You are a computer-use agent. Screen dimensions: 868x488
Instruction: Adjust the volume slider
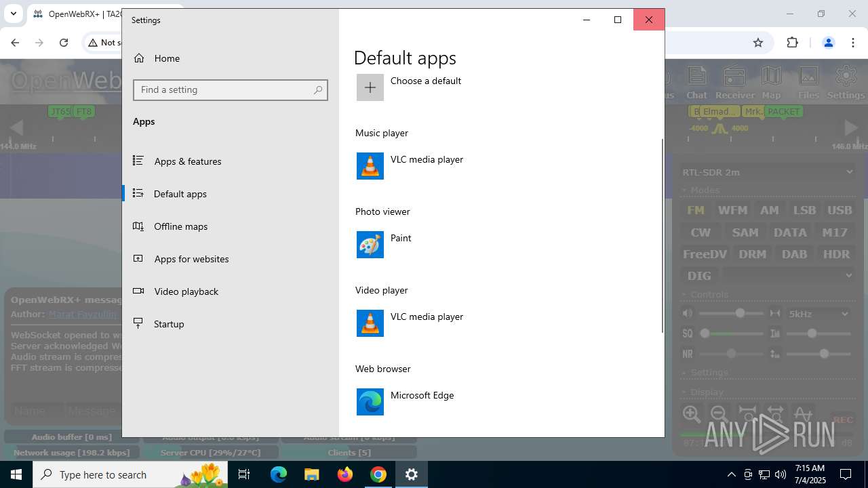[x=731, y=314]
